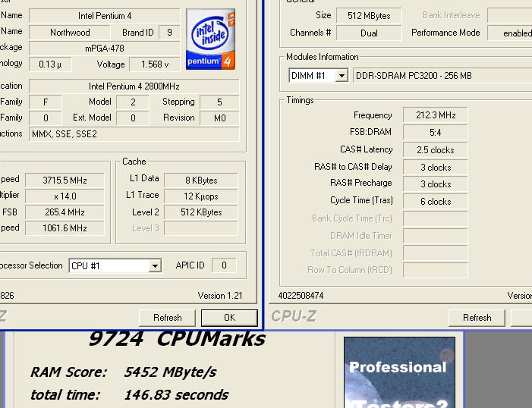Click the total time '146.83 seconds'

(x=176, y=395)
